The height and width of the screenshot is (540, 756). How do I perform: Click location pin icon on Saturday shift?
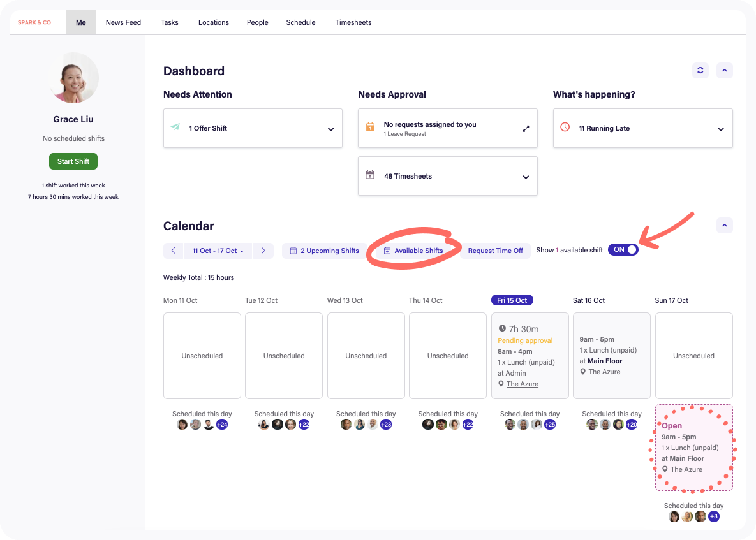click(583, 372)
